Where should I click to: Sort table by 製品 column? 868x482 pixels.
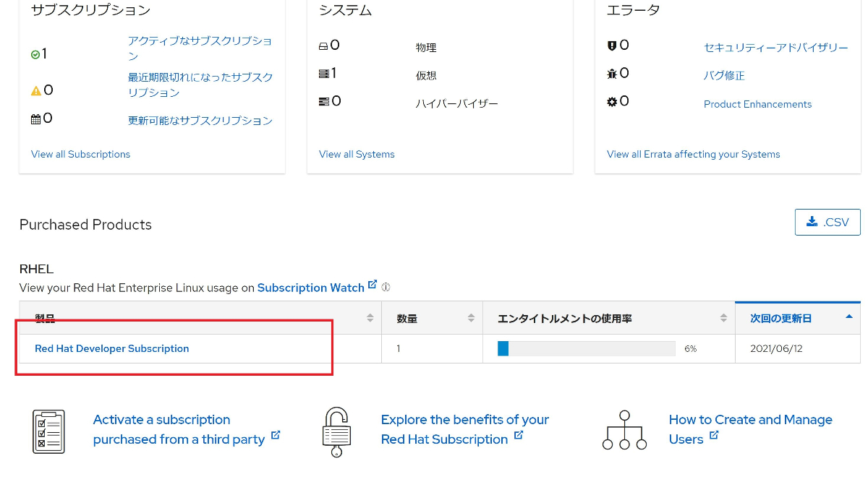click(x=200, y=318)
